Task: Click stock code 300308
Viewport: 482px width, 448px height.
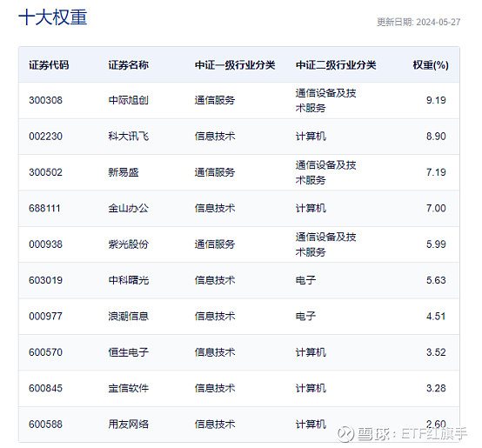Action: [x=45, y=100]
